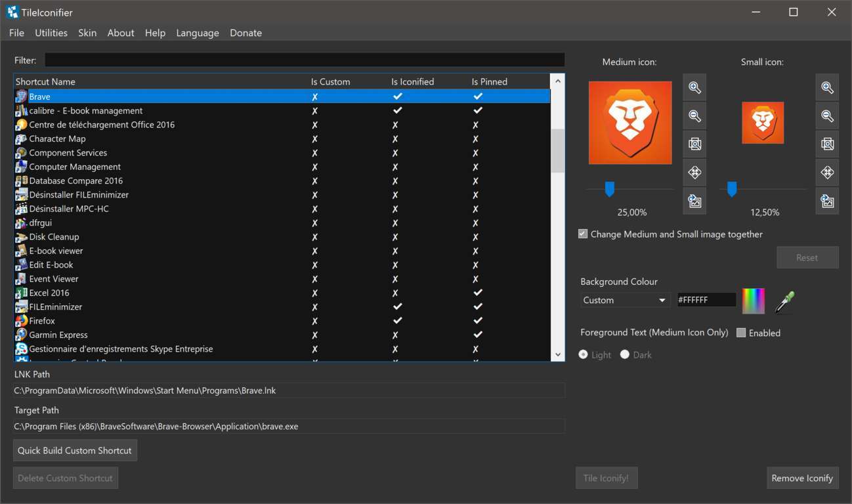
Task: Open the Background Colour Custom dropdown
Action: (625, 300)
